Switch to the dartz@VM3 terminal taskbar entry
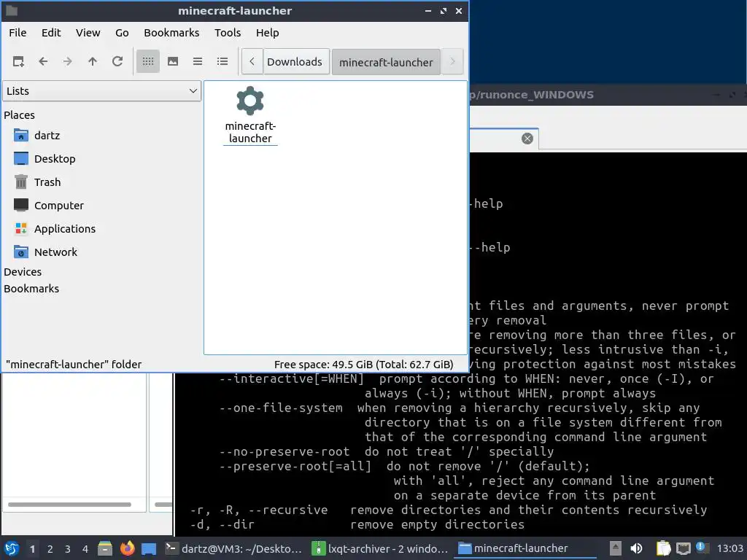The image size is (747, 560). 233,548
